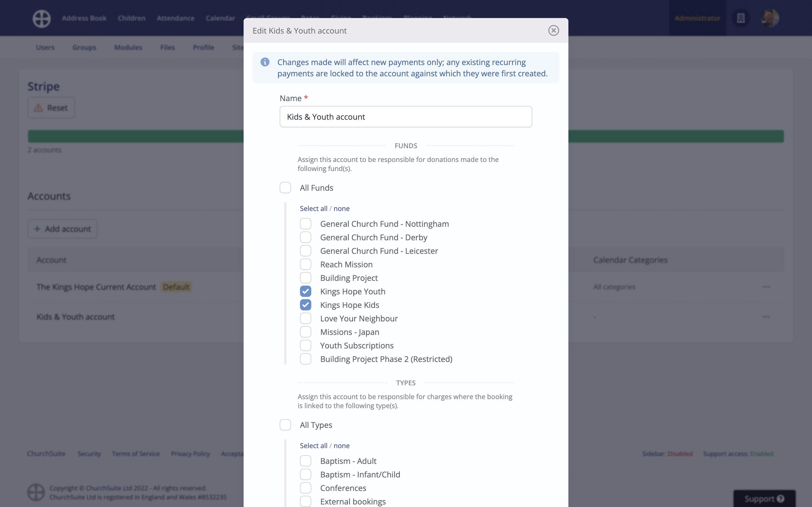Screen dimensions: 812x507
Task: Click the warning icon on Reset button
Action: [x=39, y=108]
